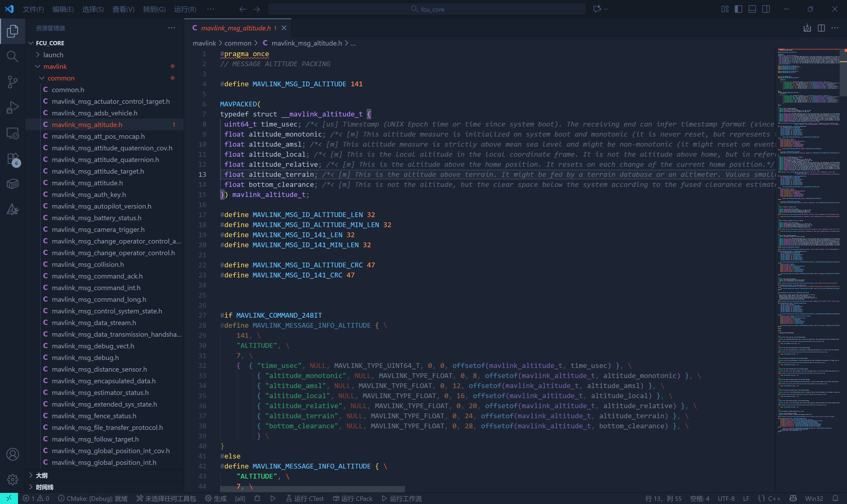Toggle the secondary sidebar visibility
Viewport: 847px width, 504px height.
tap(766, 9)
